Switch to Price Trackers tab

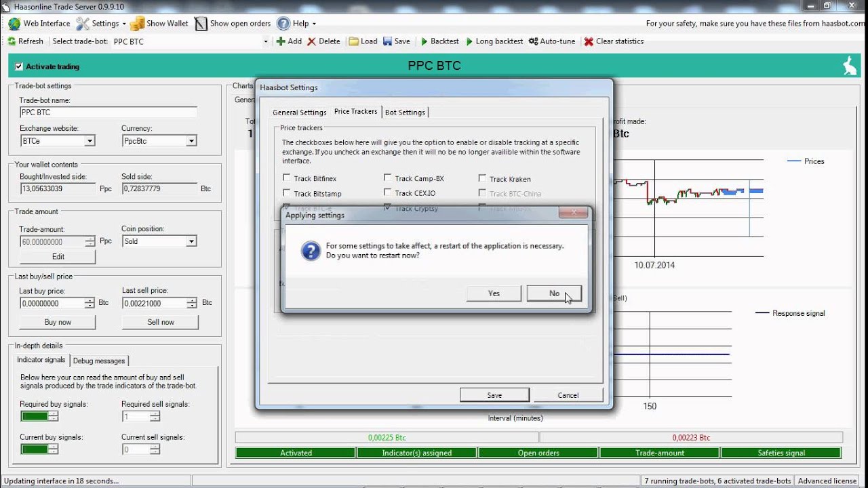(356, 111)
